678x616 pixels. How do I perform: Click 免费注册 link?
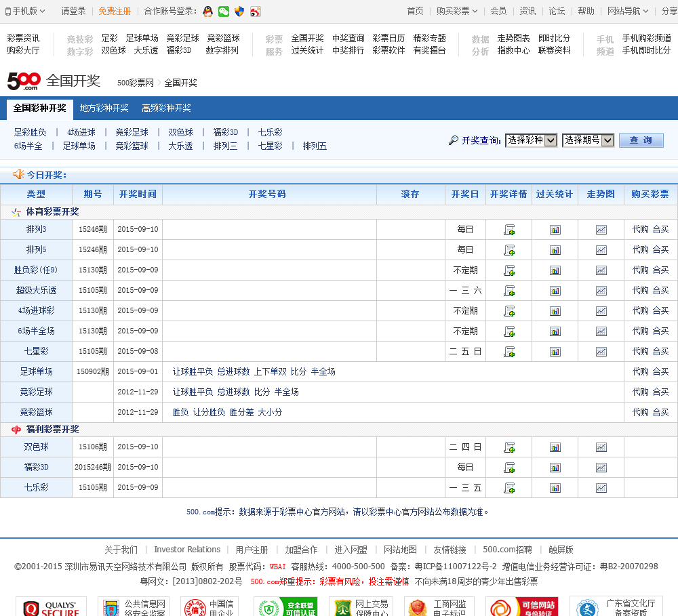click(x=115, y=11)
